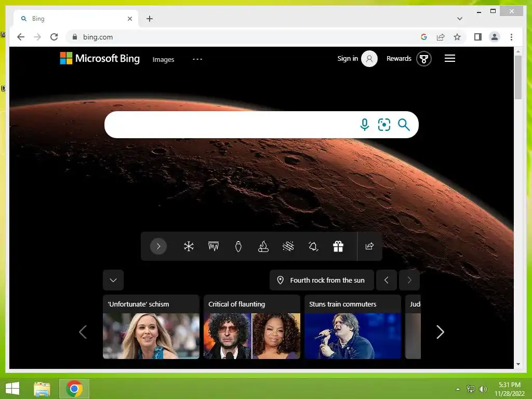Click the icicles icon
The image size is (532, 399).
tap(214, 246)
